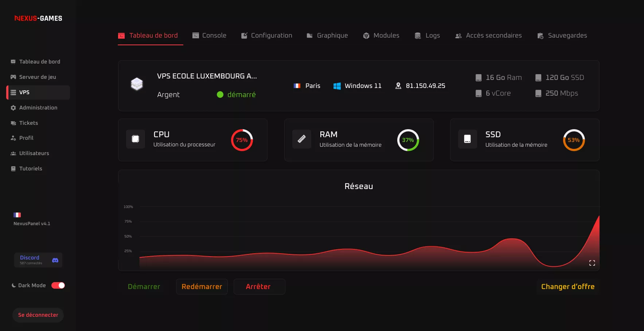Image resolution: width=644 pixels, height=331 pixels.
Task: Switch to the Configuration tab
Action: (x=267, y=35)
